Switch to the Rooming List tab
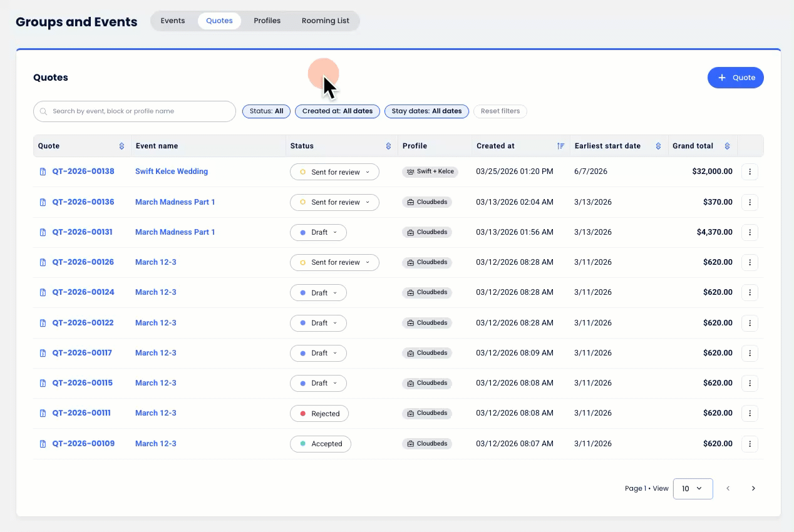 325,21
